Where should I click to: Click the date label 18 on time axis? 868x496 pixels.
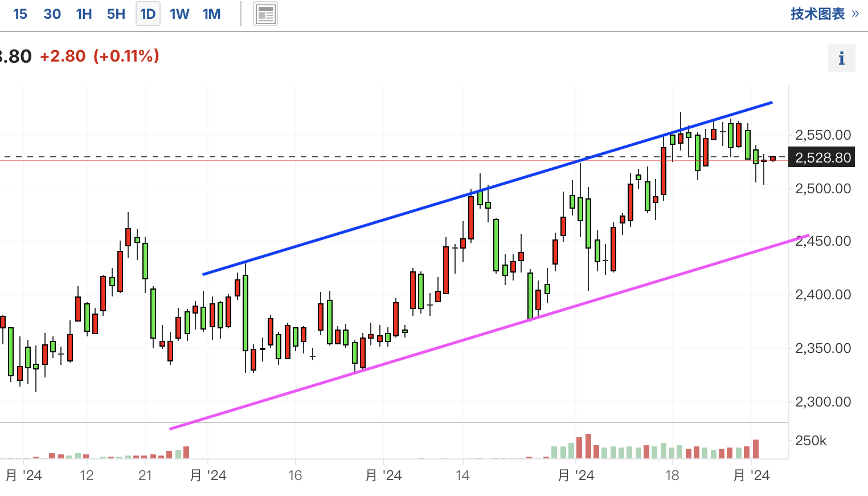pos(672,475)
